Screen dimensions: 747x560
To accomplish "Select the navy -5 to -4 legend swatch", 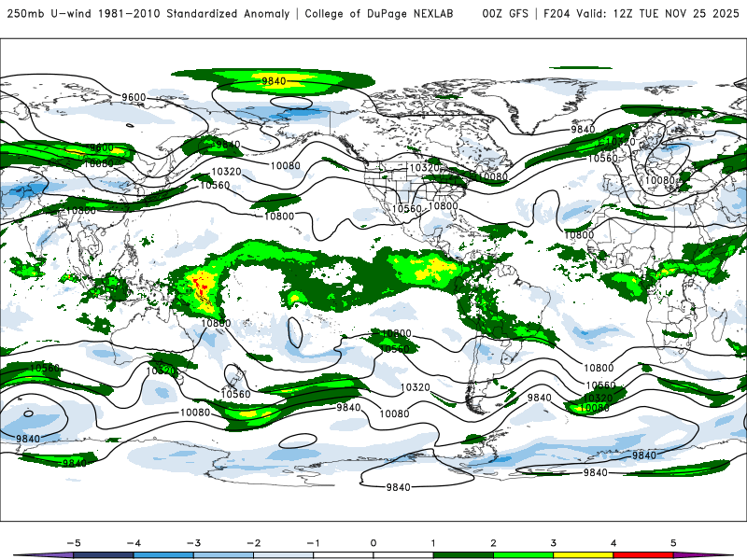I will pos(104,555).
